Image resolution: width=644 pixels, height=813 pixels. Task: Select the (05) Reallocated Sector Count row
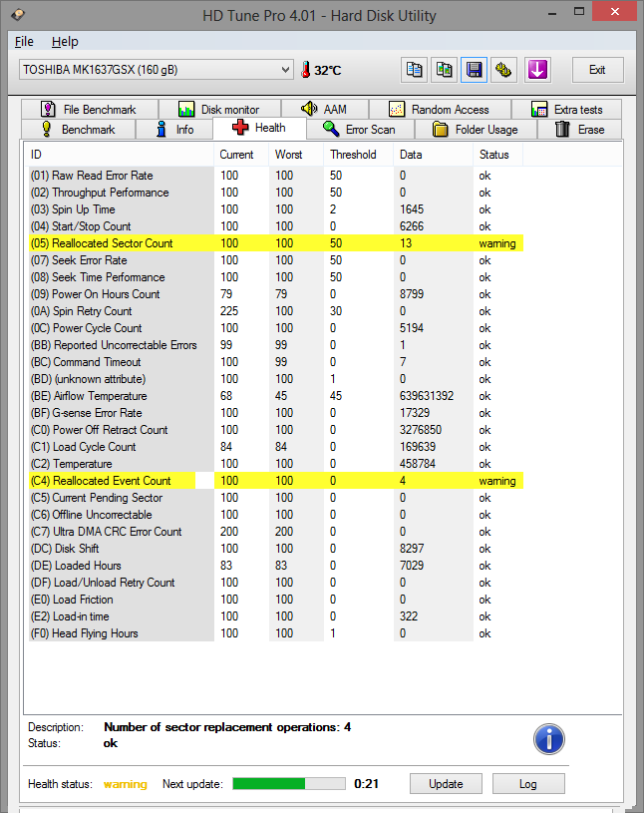pos(275,243)
